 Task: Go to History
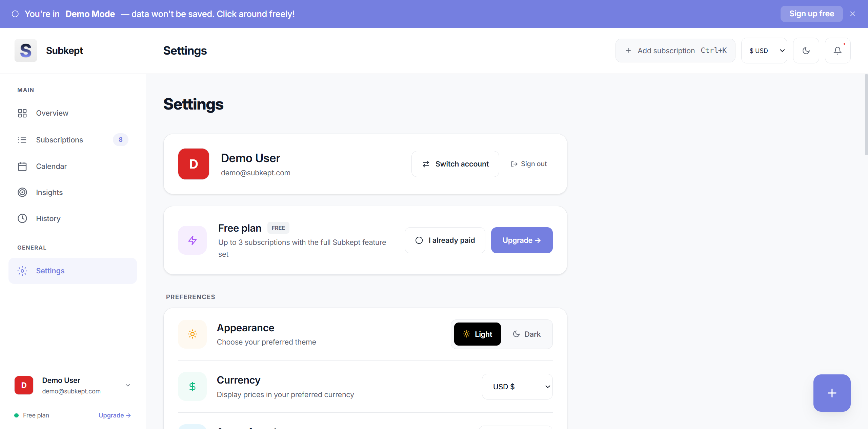click(x=73, y=219)
